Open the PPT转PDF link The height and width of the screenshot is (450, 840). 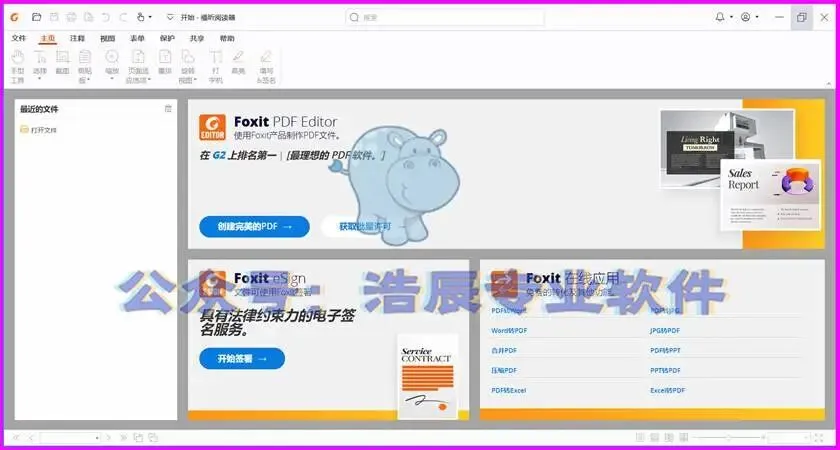tap(665, 370)
